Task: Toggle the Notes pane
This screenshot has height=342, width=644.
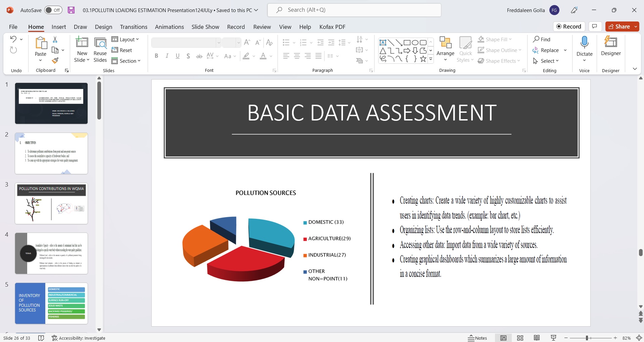Action: coord(478,338)
